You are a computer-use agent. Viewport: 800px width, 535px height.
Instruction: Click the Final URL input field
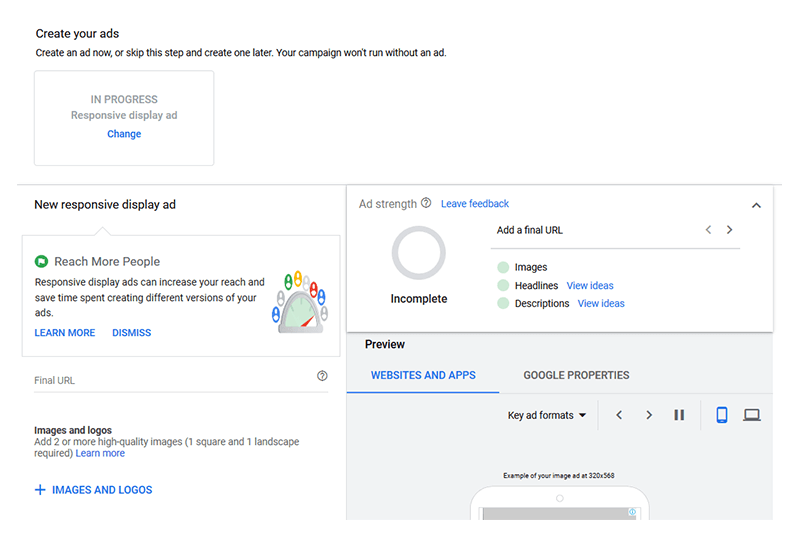click(170, 380)
